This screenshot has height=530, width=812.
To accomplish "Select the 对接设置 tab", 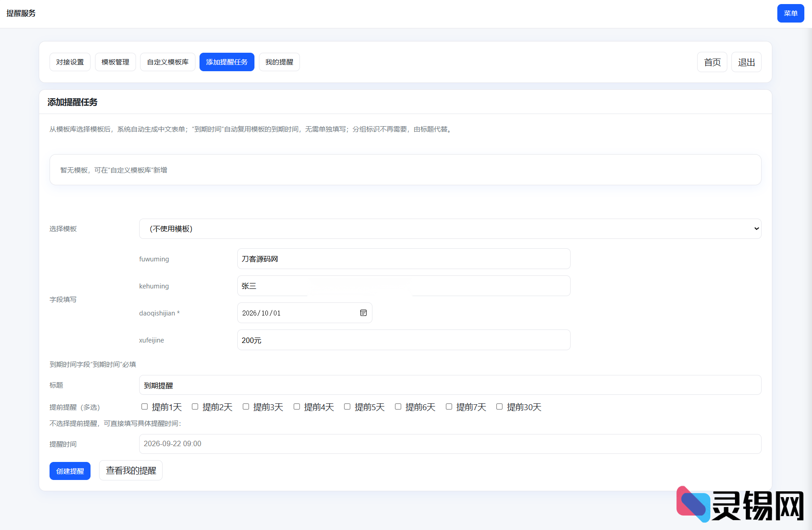I will (70, 62).
